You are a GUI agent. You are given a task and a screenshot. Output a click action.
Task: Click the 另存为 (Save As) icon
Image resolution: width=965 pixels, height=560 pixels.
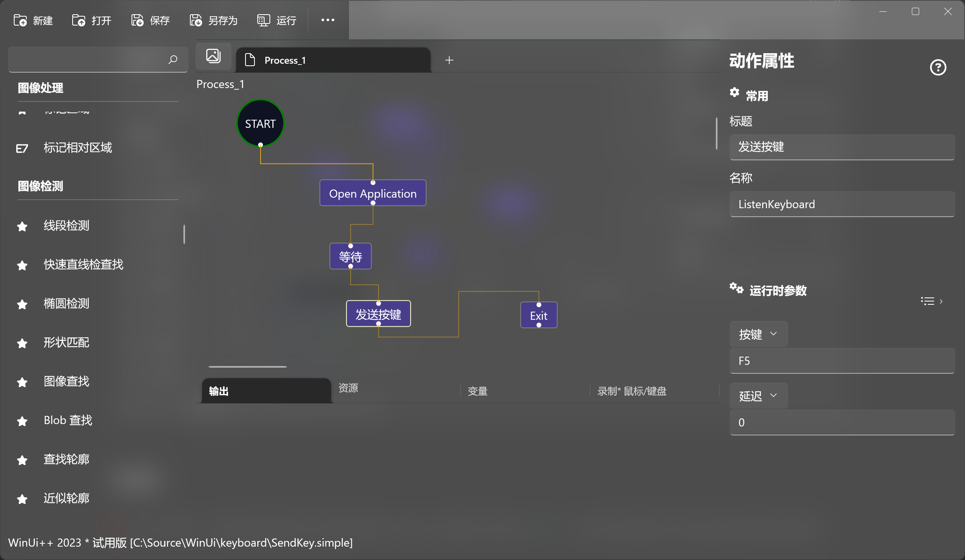click(196, 20)
